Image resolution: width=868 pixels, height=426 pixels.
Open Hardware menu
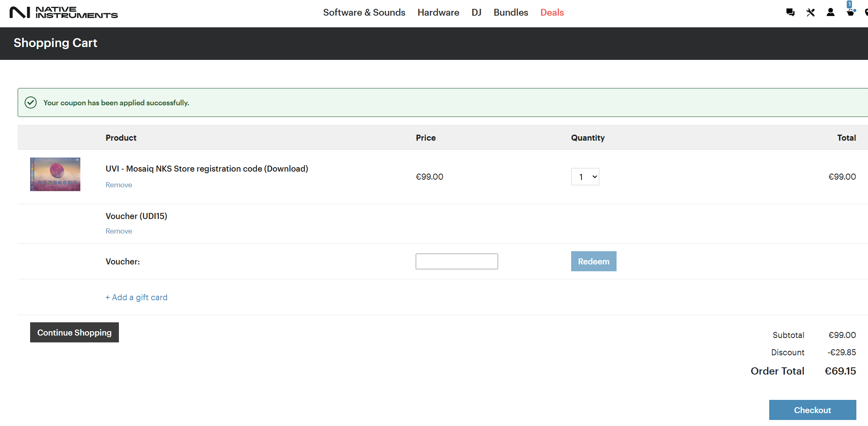pos(438,12)
